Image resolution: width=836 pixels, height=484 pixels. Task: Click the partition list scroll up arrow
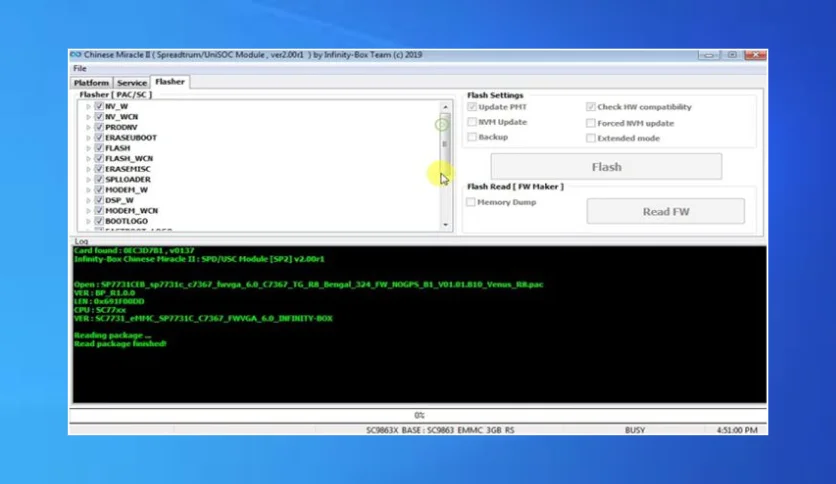[x=446, y=107]
